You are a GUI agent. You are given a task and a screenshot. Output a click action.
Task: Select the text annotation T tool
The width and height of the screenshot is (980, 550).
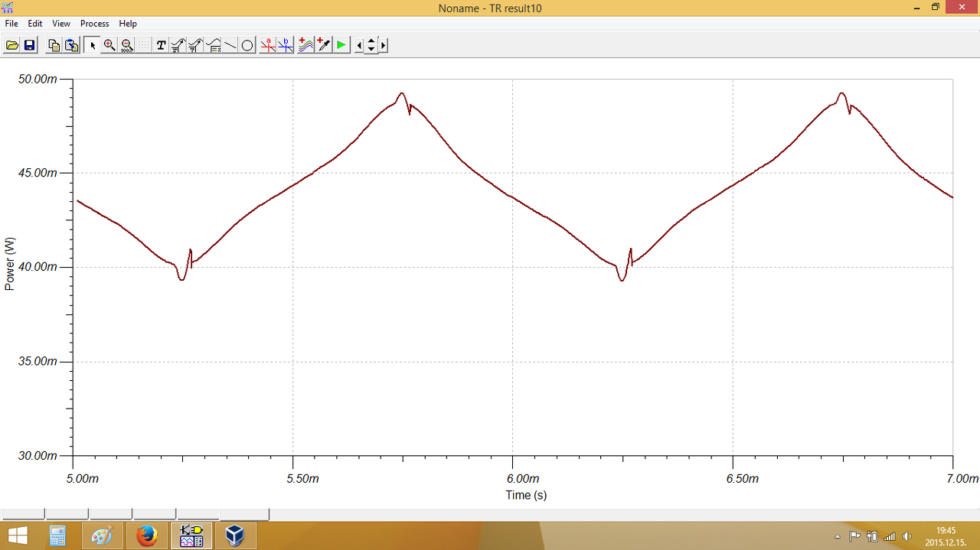click(161, 45)
